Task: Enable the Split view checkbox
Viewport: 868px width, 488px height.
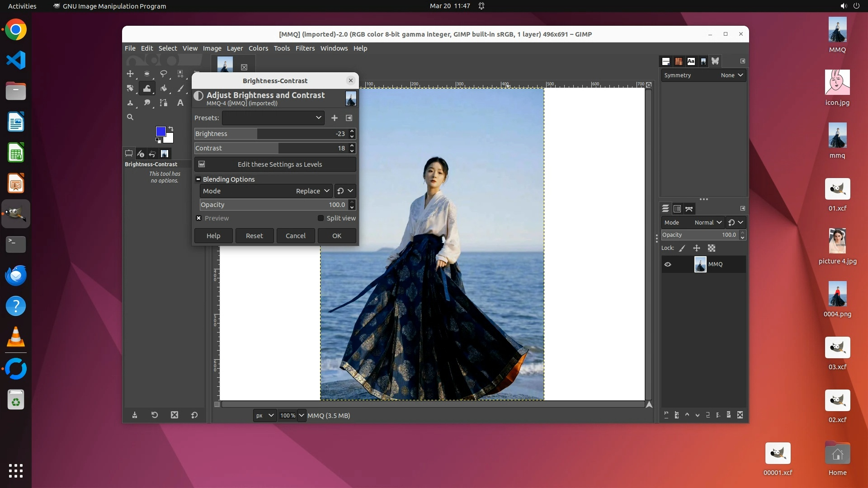Action: tap(321, 218)
